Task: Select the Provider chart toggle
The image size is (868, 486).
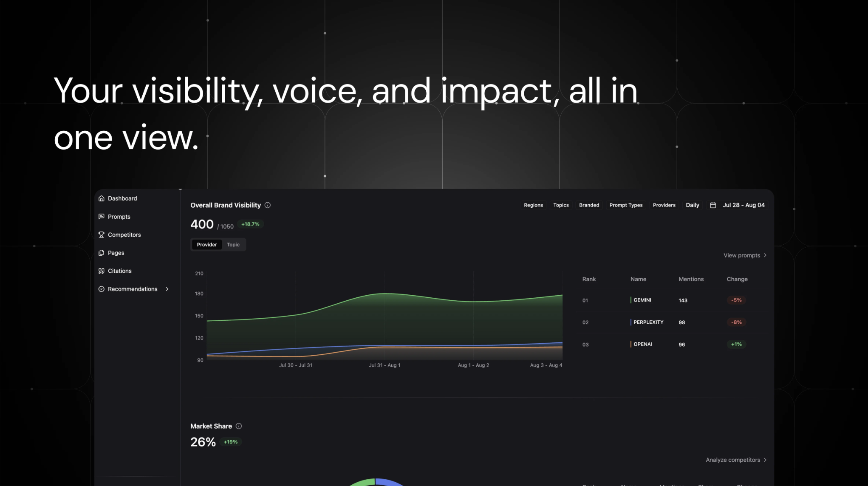Action: point(206,245)
